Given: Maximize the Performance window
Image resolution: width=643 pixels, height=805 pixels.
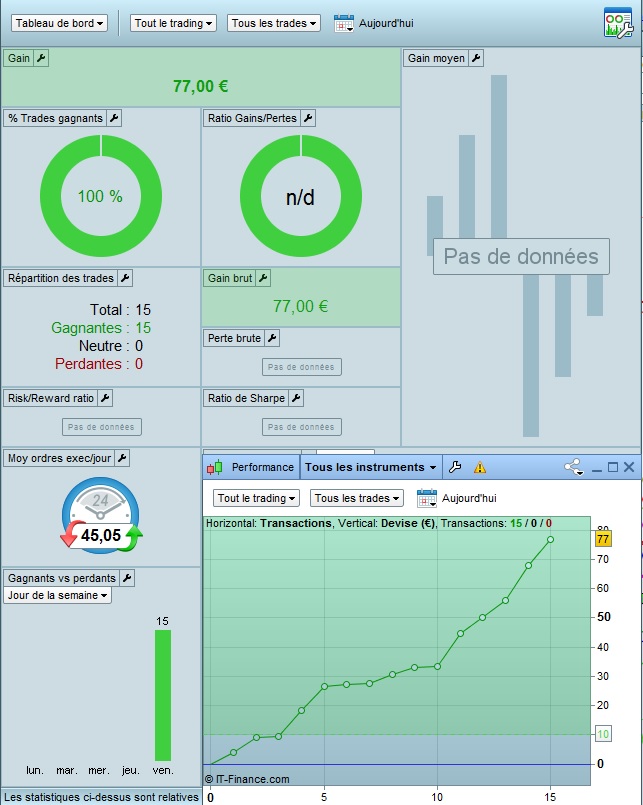Looking at the screenshot, I should click(613, 467).
